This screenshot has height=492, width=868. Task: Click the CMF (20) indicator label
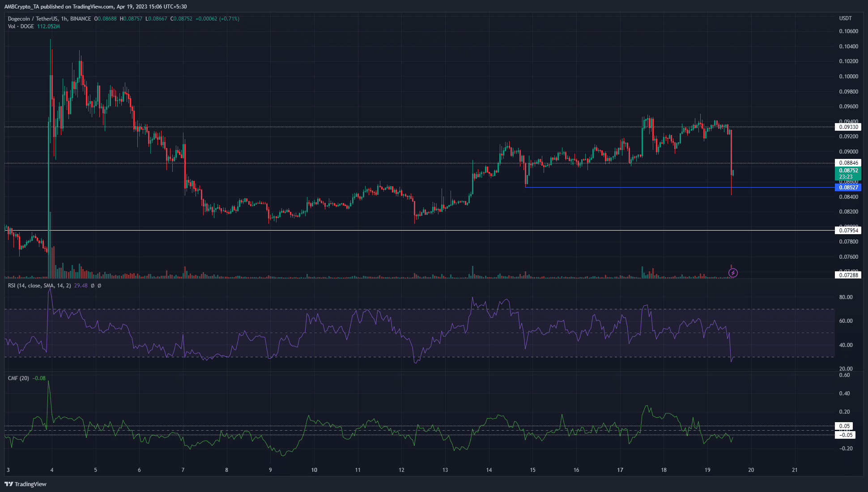pos(18,378)
